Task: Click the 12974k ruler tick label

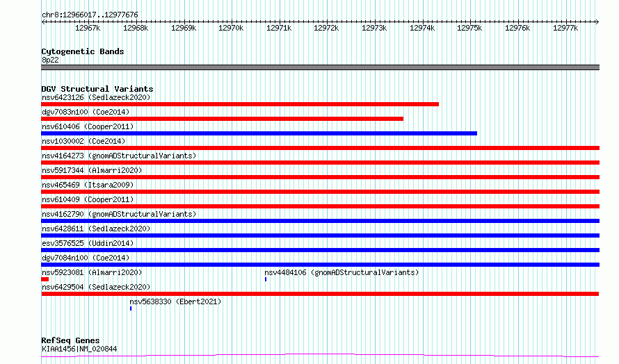Action: 422,28
